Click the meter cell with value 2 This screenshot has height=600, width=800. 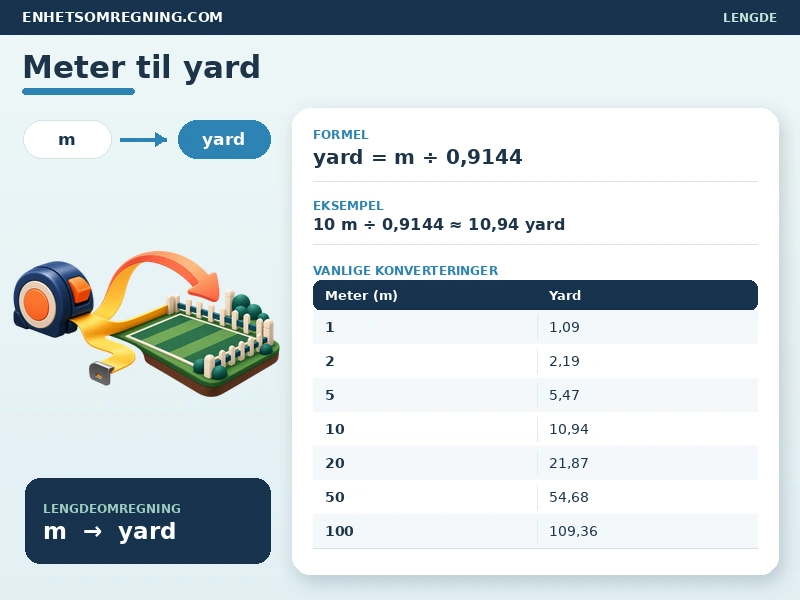(425, 361)
